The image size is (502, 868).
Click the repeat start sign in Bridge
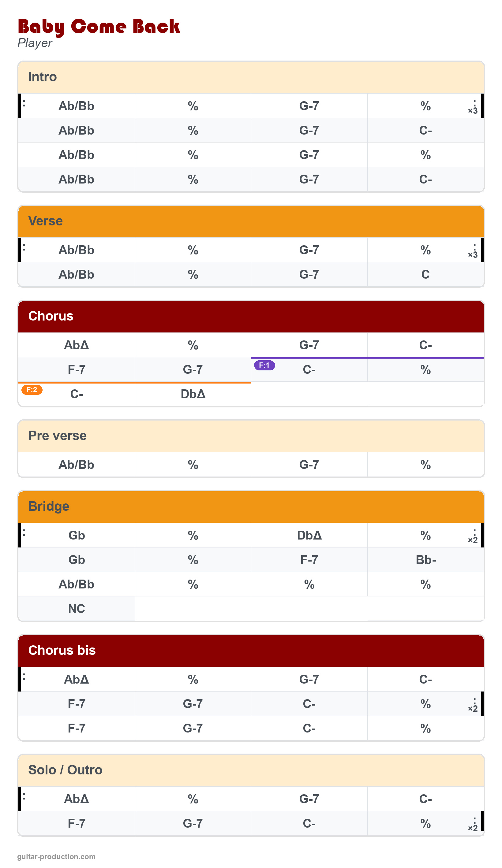[x=24, y=532]
